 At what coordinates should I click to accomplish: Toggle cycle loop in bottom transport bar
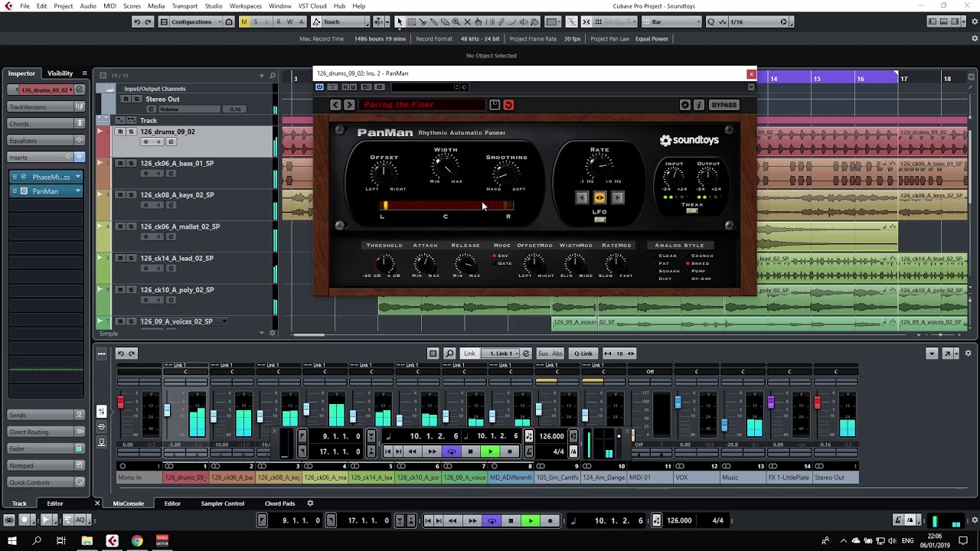[492, 520]
